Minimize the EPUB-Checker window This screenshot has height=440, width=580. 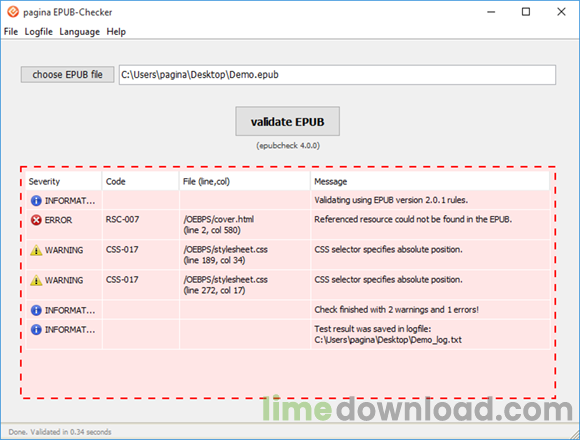pyautogui.click(x=491, y=12)
